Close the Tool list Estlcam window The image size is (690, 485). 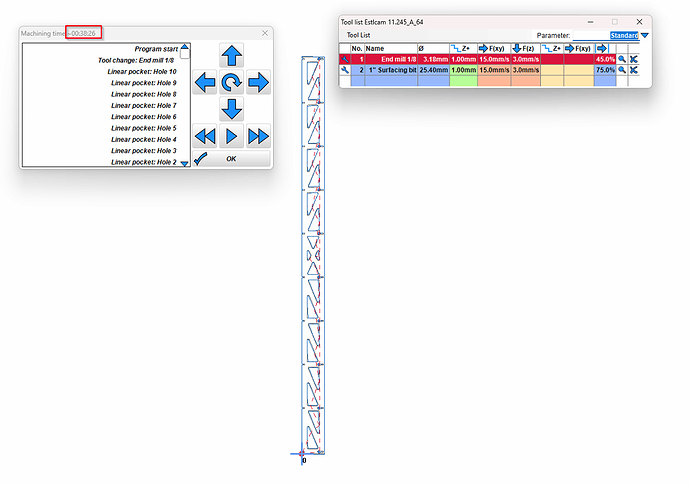tap(639, 22)
